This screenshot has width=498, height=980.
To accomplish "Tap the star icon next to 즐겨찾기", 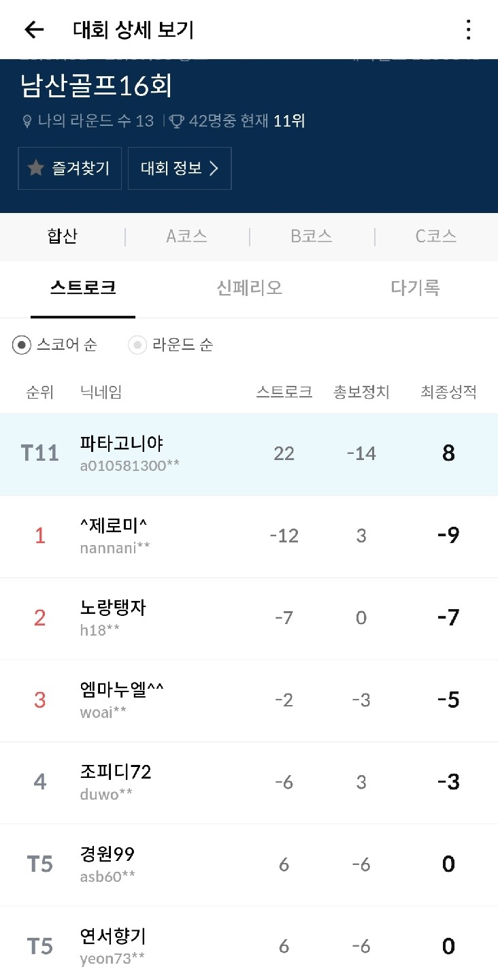I will (35, 168).
